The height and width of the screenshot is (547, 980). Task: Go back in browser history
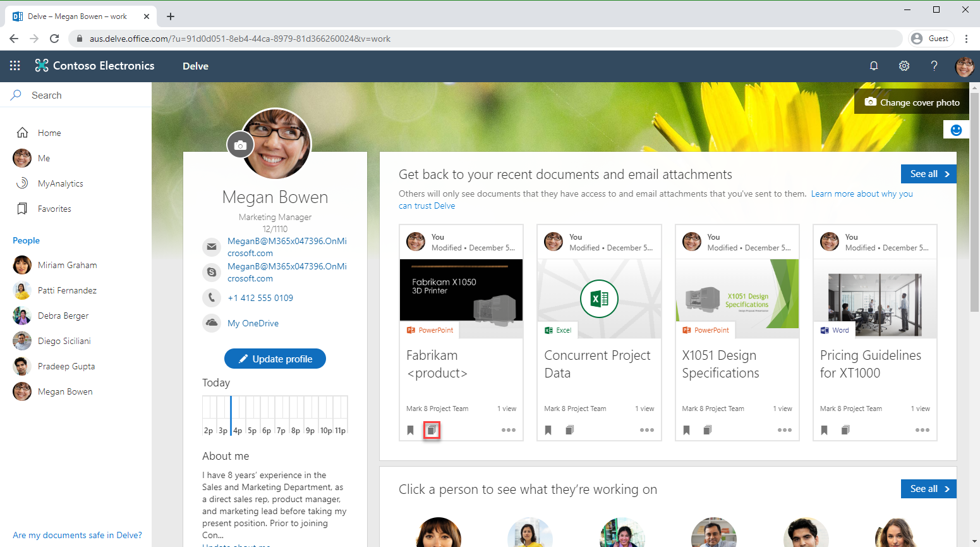coord(14,39)
